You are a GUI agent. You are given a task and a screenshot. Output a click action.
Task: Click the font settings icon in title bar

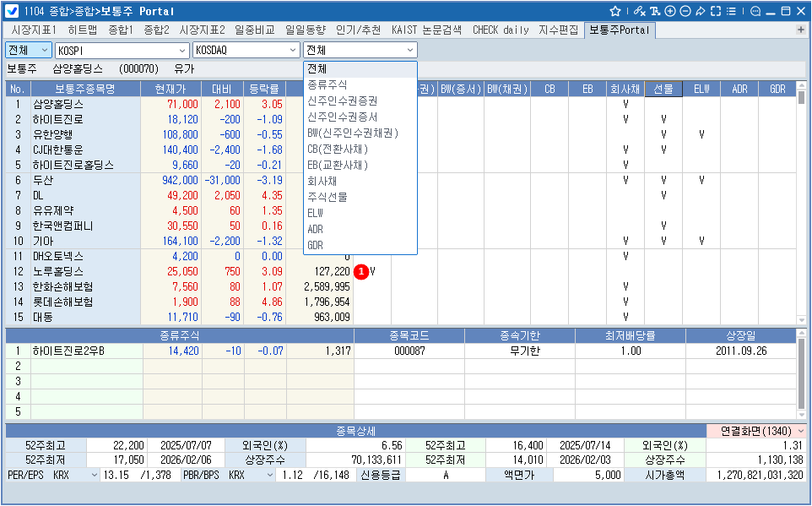(655, 11)
